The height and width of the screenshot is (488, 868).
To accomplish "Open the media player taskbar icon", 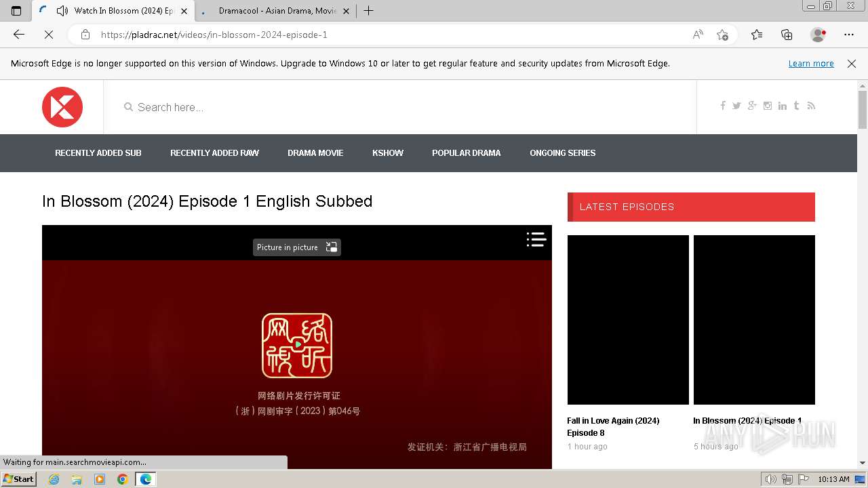I will pos(100,479).
